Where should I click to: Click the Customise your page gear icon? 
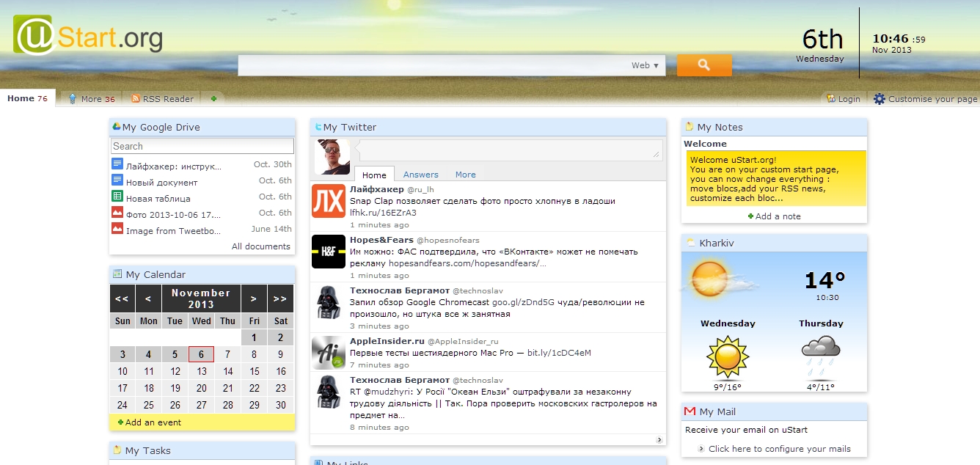(880, 99)
